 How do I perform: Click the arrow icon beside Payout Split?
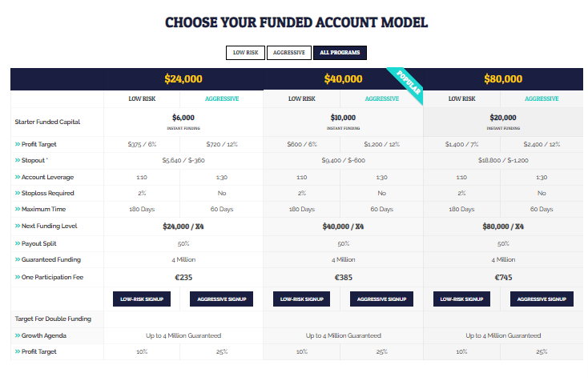(x=18, y=243)
